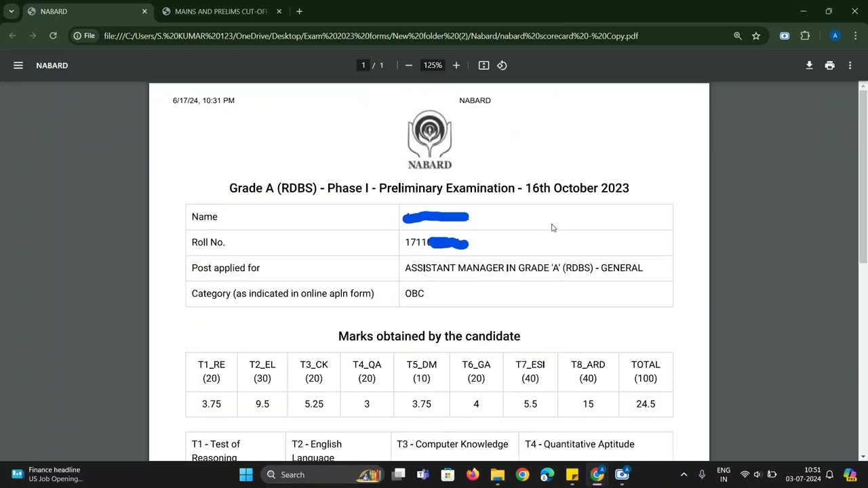Open File Explorer from the taskbar
Screen dimensions: 868x488
(x=498, y=474)
